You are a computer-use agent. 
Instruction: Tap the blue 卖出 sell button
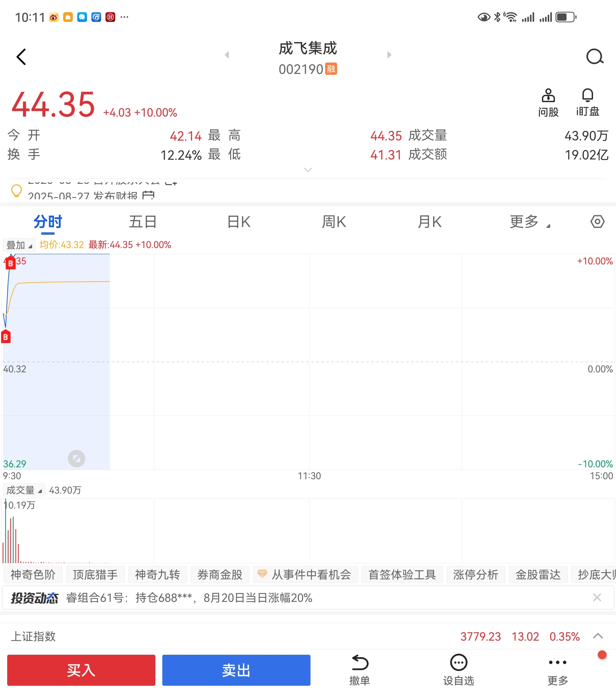(x=236, y=670)
